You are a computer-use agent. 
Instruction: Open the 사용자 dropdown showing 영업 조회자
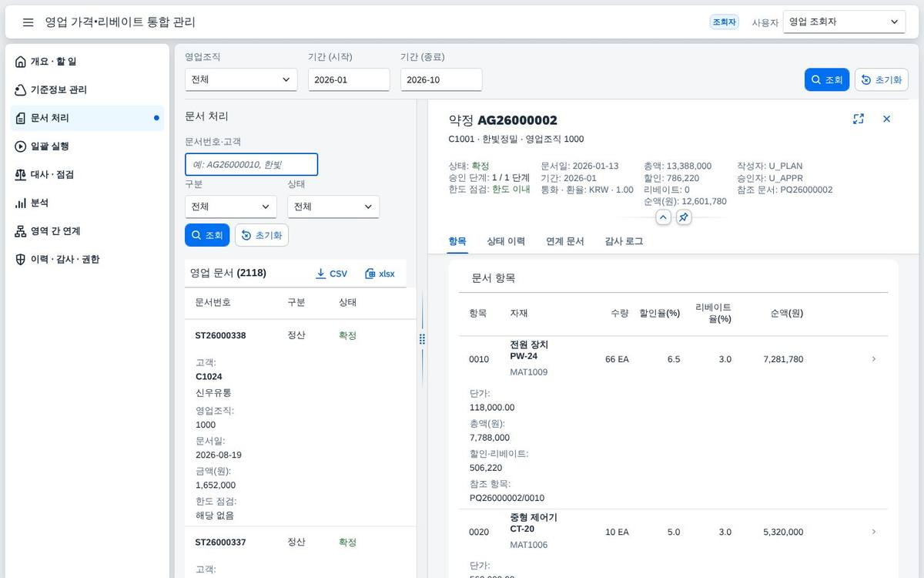click(844, 22)
